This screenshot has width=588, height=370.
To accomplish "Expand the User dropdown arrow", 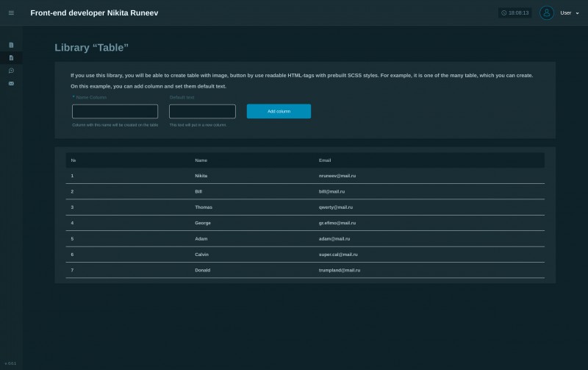I will click(x=577, y=13).
